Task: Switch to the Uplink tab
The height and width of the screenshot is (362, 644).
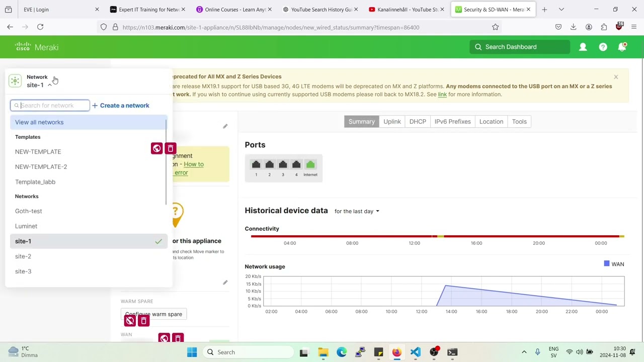Action: tap(392, 122)
